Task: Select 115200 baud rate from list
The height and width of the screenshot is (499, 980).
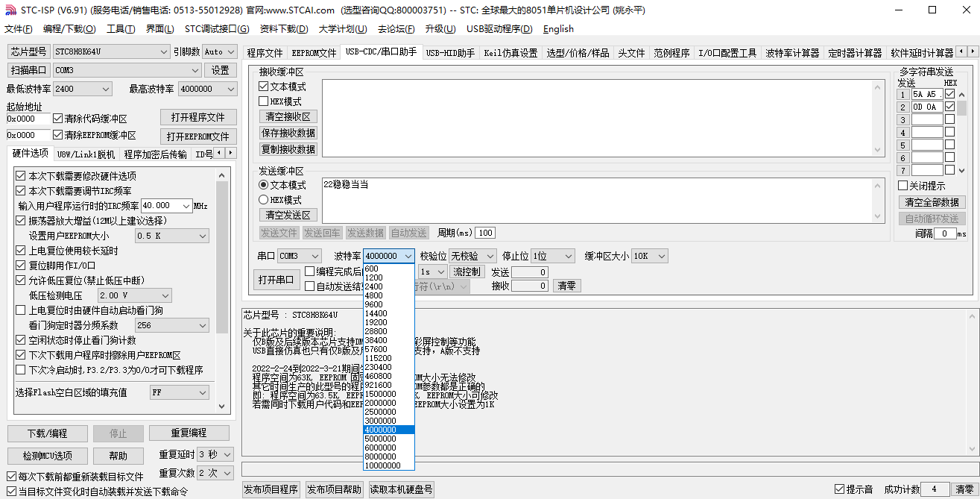Action: click(x=388, y=358)
